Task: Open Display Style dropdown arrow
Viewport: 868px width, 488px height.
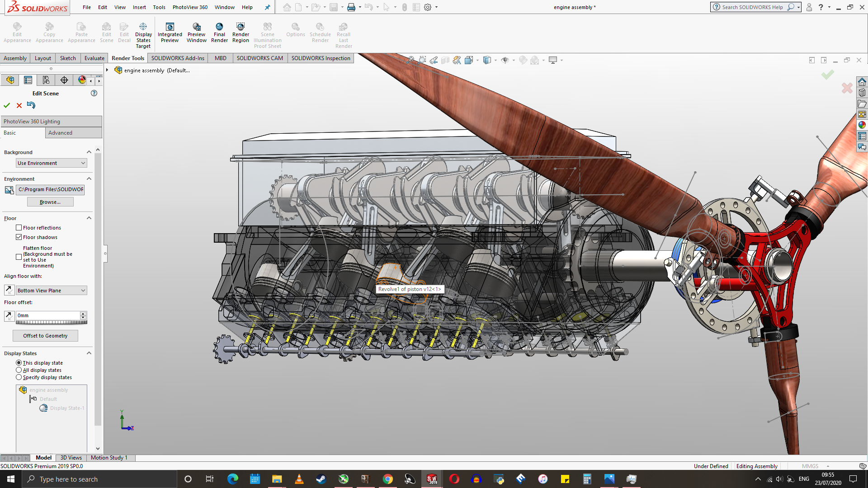Action: (x=495, y=60)
